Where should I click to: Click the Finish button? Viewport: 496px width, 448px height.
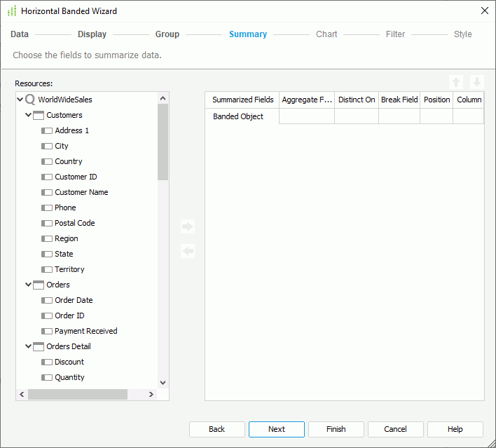coord(336,429)
